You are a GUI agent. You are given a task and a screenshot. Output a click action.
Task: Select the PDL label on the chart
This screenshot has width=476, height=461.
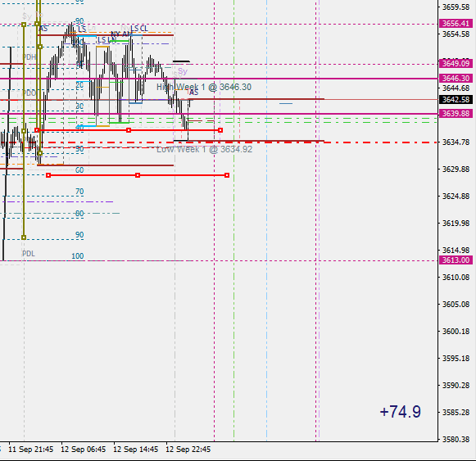tap(29, 253)
